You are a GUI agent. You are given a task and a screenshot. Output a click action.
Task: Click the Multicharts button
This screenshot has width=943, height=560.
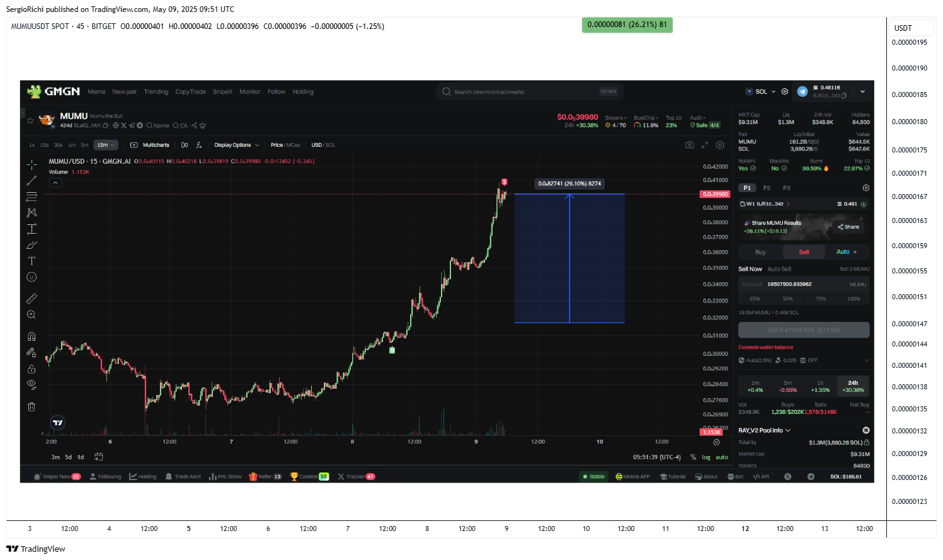pos(150,145)
